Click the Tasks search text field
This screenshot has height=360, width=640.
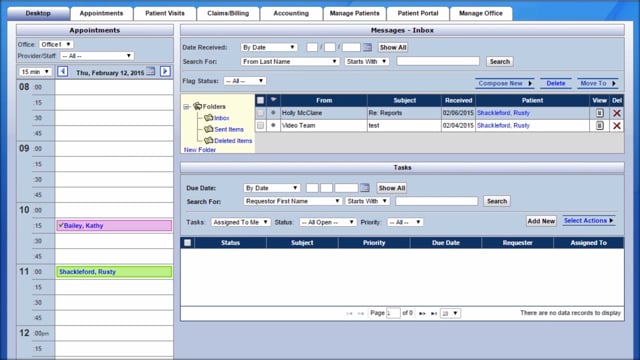[x=436, y=201]
